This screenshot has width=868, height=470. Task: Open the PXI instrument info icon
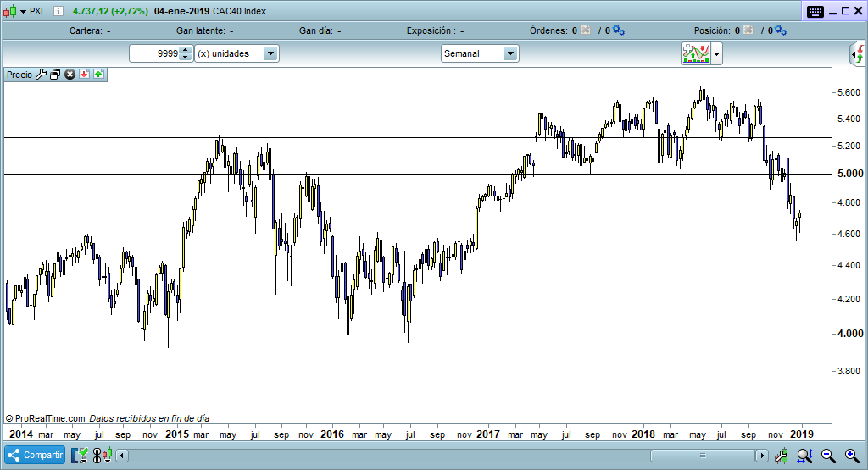tap(57, 11)
